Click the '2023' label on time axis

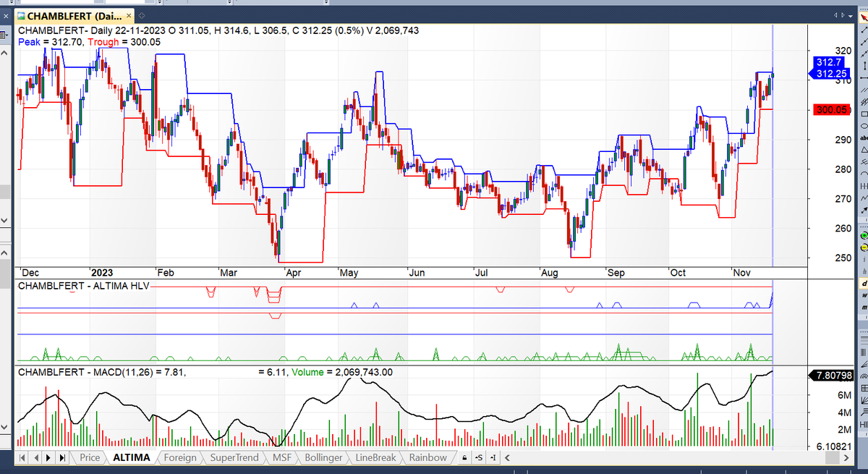point(101,273)
